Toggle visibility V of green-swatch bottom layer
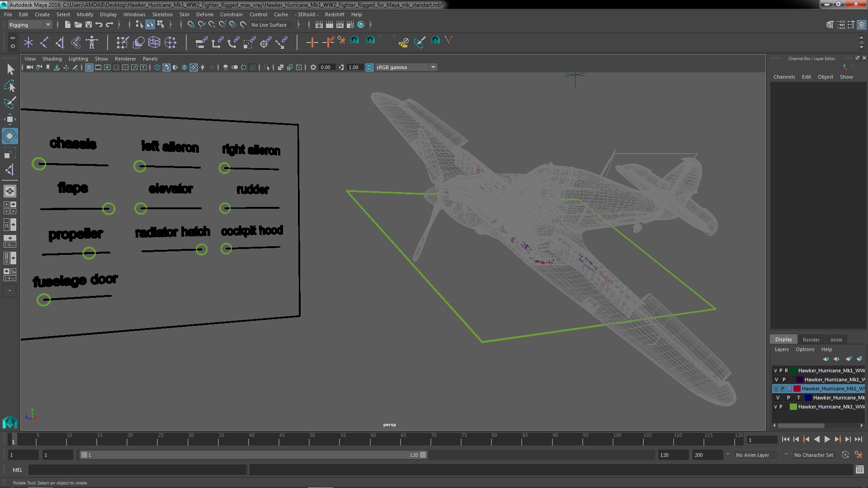Viewport: 868px width, 488px height. (775, 407)
